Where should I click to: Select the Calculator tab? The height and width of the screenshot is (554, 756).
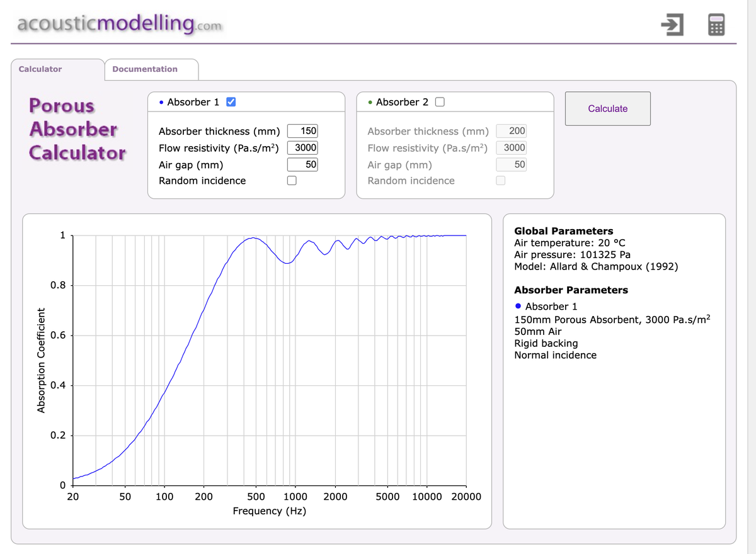point(40,69)
